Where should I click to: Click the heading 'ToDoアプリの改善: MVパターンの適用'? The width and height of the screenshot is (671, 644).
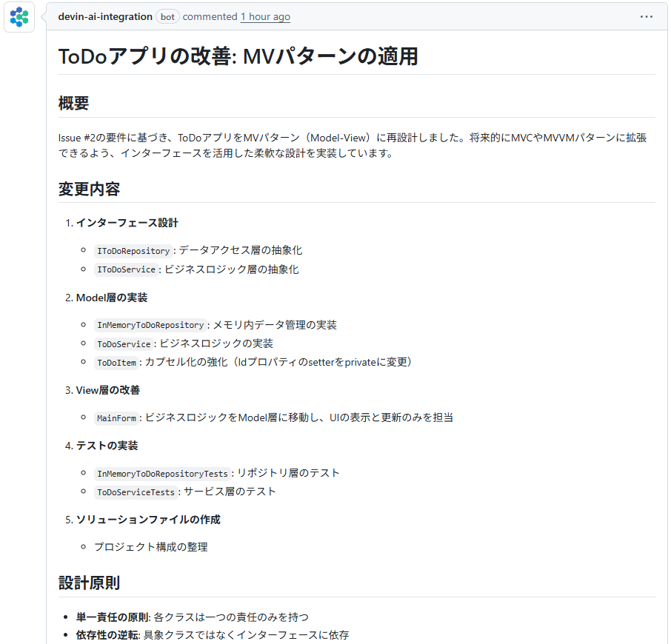click(238, 56)
